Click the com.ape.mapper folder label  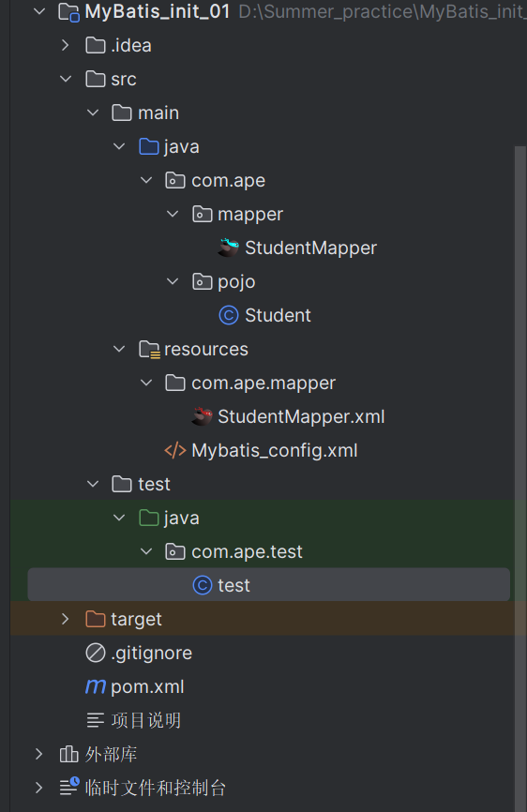point(263,383)
